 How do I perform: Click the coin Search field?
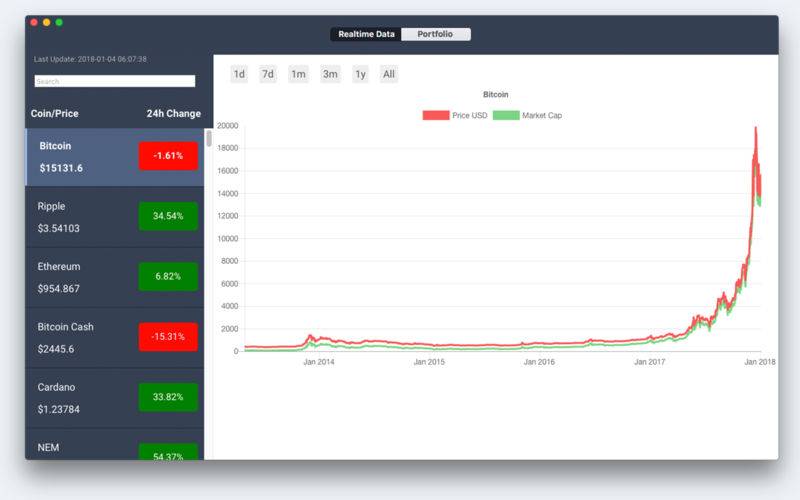(115, 81)
